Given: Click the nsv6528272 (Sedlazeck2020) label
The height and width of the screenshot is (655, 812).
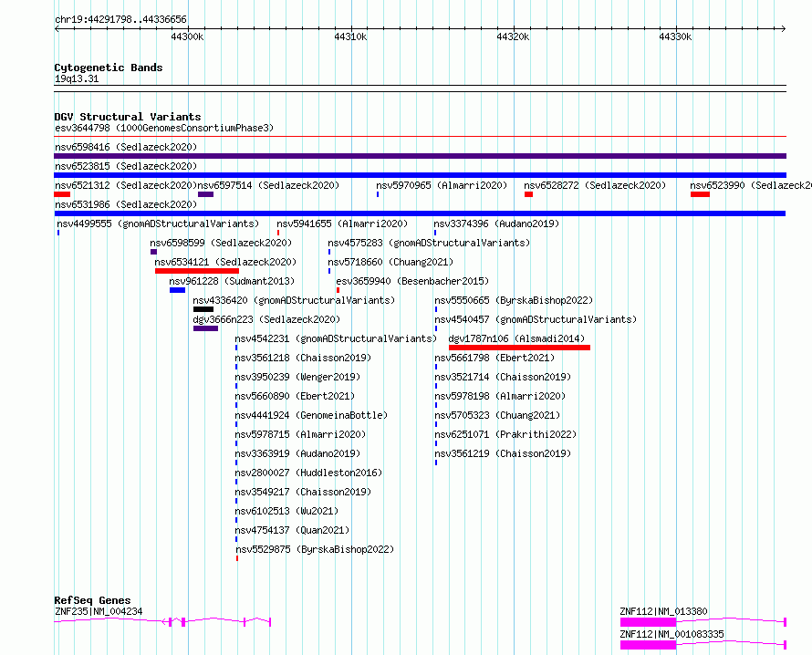Looking at the screenshot, I should click(595, 185).
